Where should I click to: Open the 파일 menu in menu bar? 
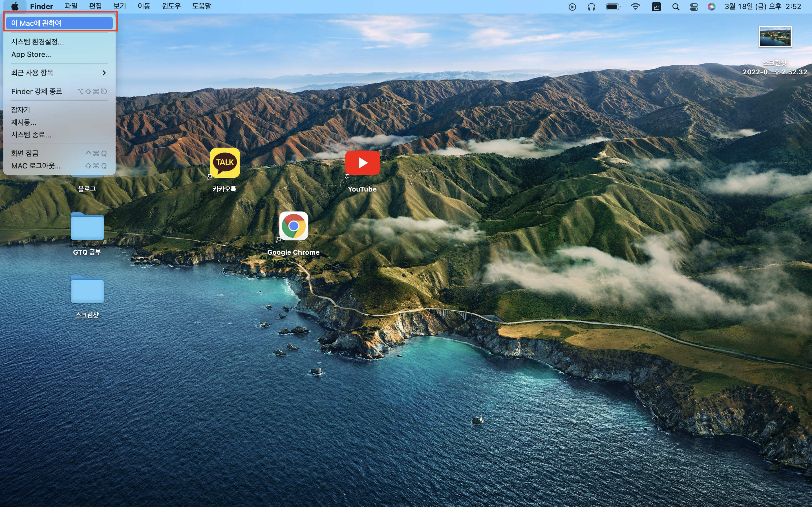tap(71, 6)
